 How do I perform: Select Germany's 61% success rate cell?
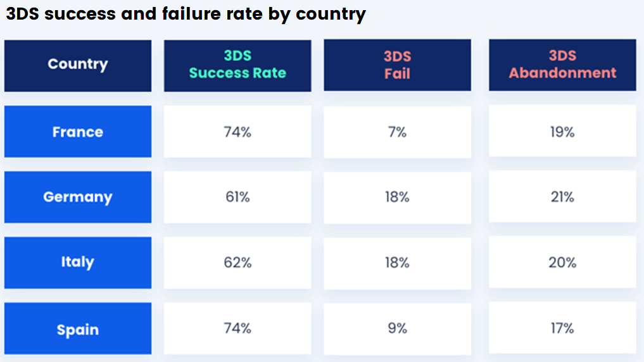click(237, 197)
